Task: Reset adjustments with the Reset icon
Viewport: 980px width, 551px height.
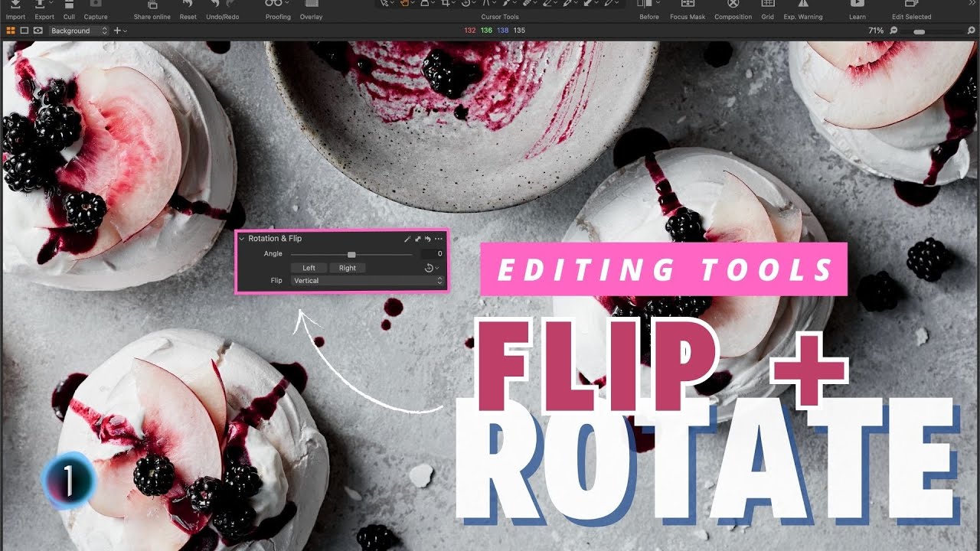Action: pos(188,5)
